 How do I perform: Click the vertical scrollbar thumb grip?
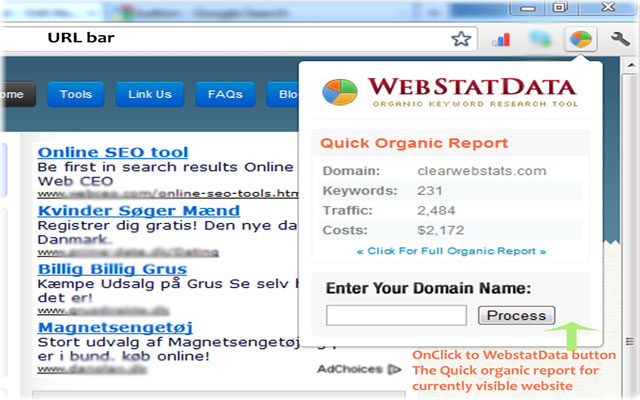pyautogui.click(x=631, y=341)
